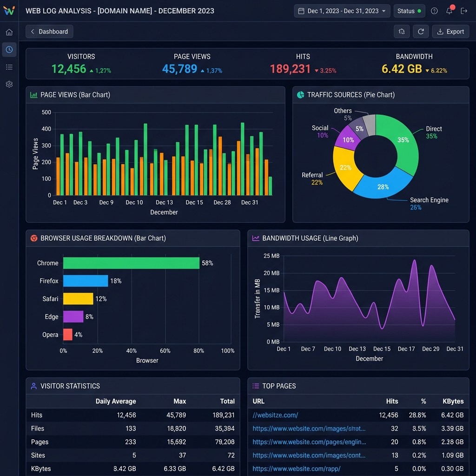Click the URL column header
The width and height of the screenshot is (476, 476).
[x=258, y=401]
